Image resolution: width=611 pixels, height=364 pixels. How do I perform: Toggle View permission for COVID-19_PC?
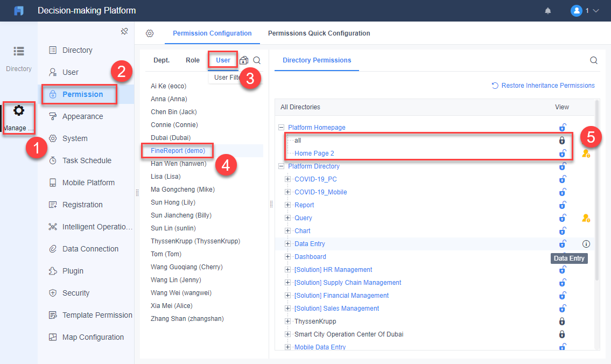tap(563, 179)
